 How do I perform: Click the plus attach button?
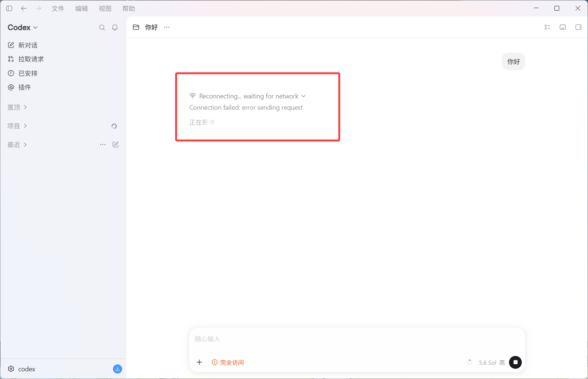(199, 362)
